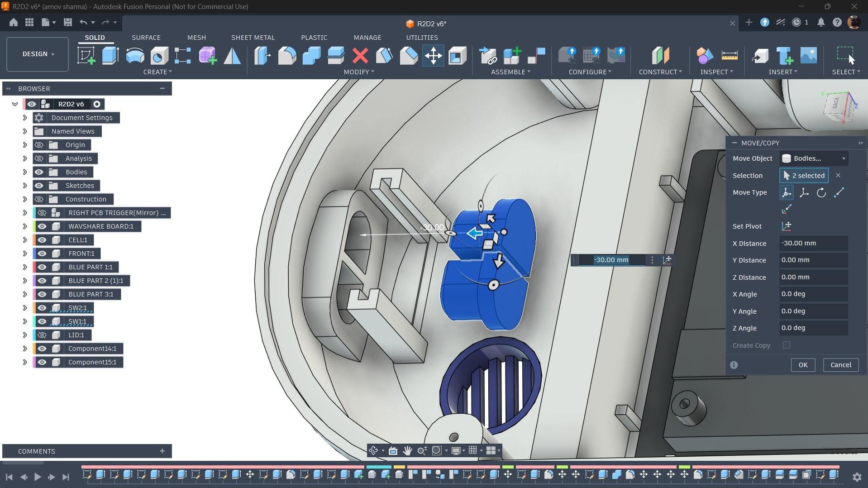This screenshot has width=868, height=488.
Task: Select Free Move type icon
Action: 787,192
